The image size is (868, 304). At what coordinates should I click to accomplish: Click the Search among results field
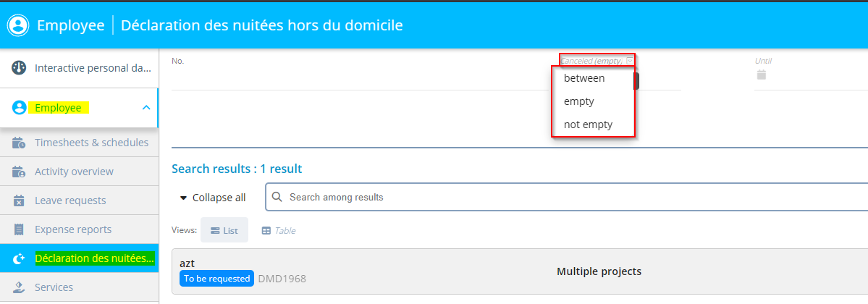[x=565, y=197]
